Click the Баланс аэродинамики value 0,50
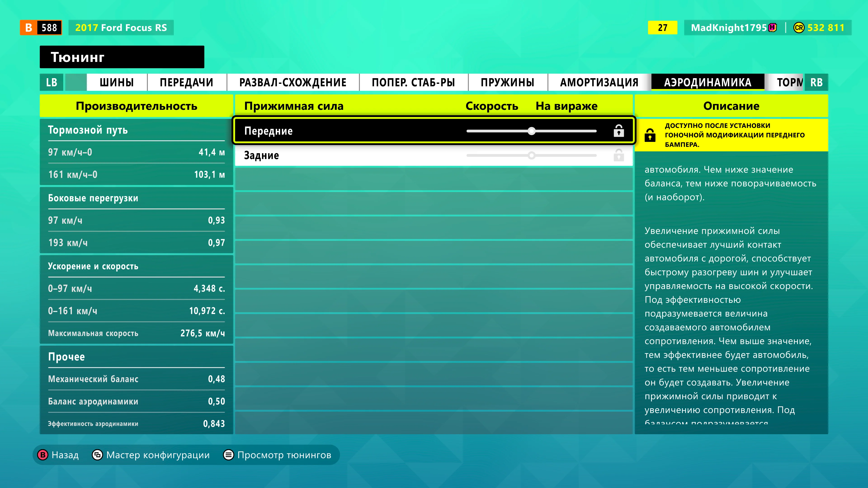The height and width of the screenshot is (488, 868). click(216, 401)
